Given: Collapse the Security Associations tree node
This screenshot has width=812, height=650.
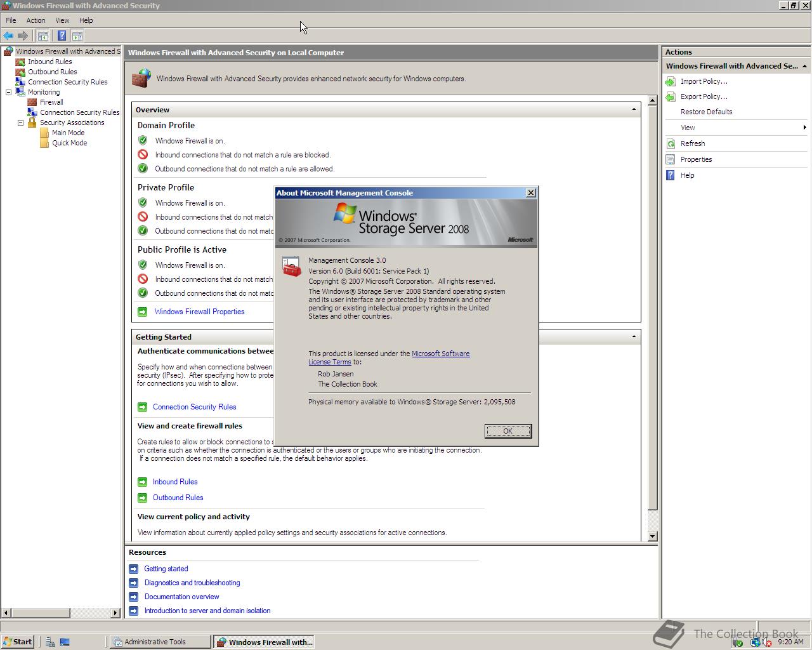Looking at the screenshot, I should pos(20,123).
